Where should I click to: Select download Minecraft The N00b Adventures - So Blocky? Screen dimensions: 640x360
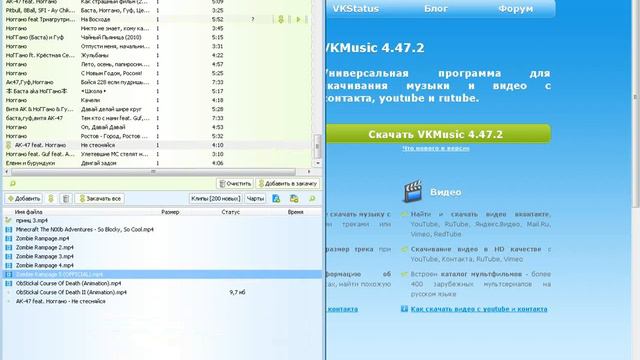coord(162,229)
